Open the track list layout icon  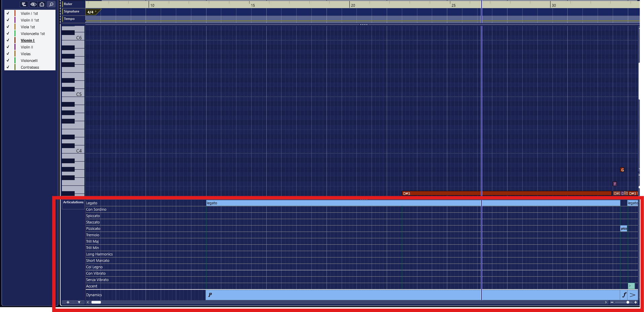[24, 4]
